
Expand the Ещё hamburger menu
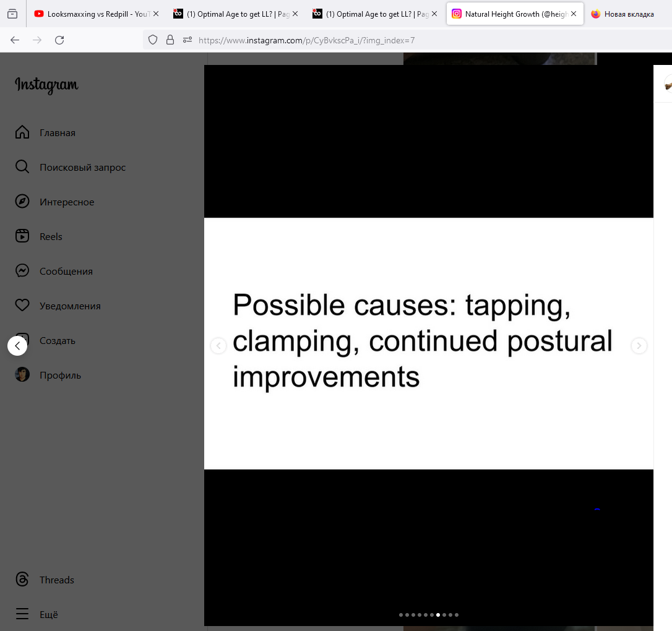tap(22, 614)
